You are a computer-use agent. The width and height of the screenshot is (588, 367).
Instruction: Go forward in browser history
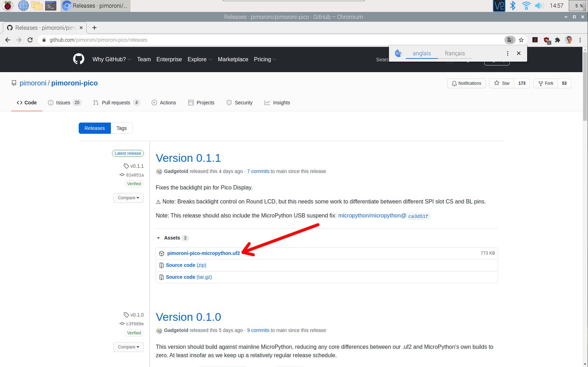tap(19, 40)
